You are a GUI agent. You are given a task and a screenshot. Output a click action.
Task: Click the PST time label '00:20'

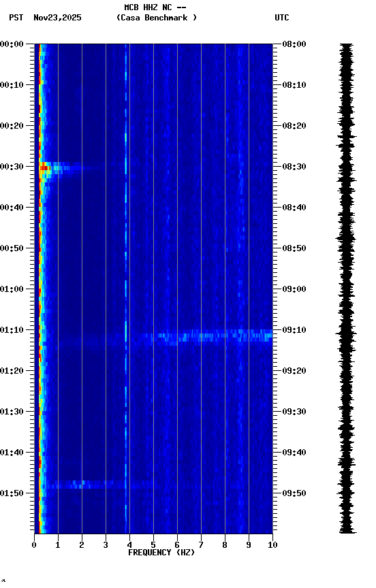pyautogui.click(x=12, y=126)
